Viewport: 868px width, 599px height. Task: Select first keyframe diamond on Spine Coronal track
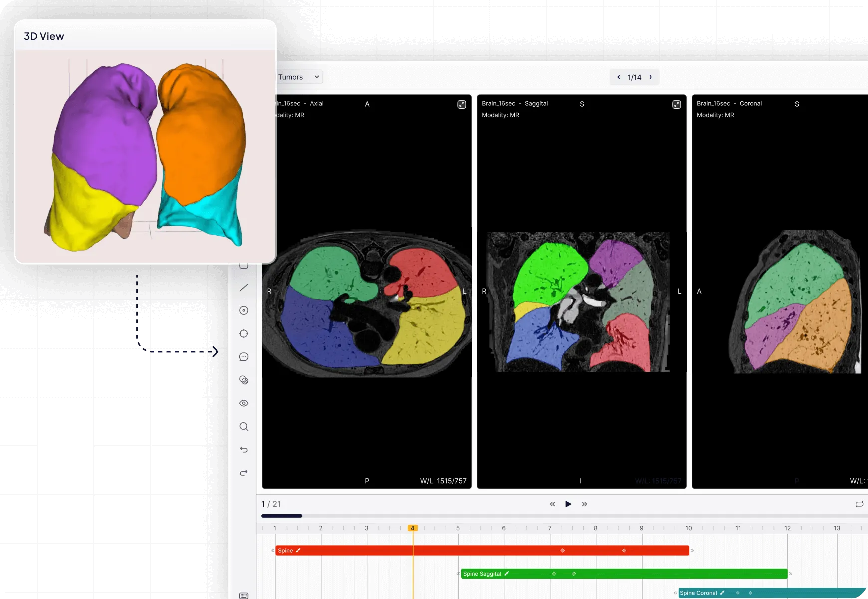click(x=738, y=593)
